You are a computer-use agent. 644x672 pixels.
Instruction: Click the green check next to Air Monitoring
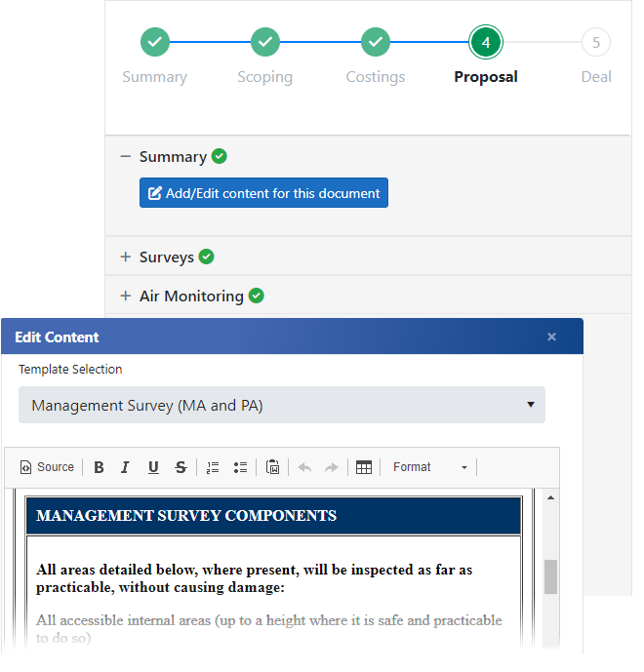click(x=257, y=296)
